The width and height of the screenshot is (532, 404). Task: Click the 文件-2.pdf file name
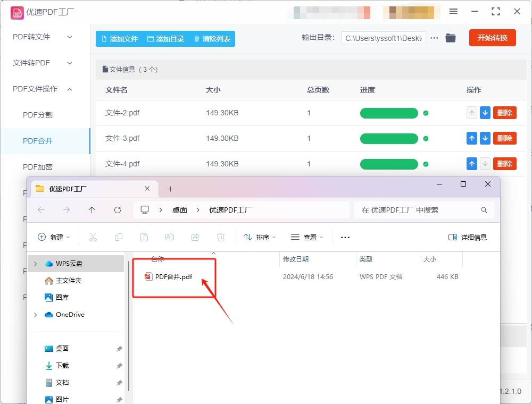122,113
